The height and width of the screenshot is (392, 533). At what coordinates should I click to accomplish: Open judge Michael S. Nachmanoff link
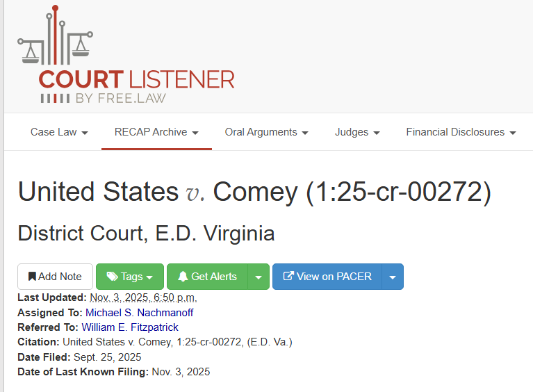coord(139,313)
